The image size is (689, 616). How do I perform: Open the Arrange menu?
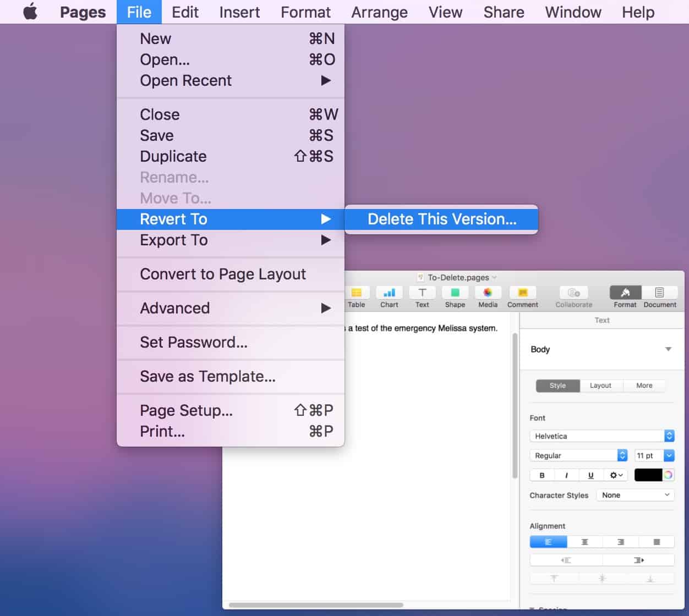coord(379,12)
